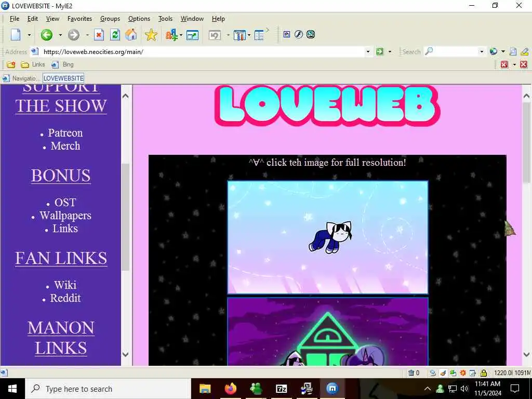Click the purple green house comic panel
The width and height of the screenshot is (532, 399).
click(328, 331)
